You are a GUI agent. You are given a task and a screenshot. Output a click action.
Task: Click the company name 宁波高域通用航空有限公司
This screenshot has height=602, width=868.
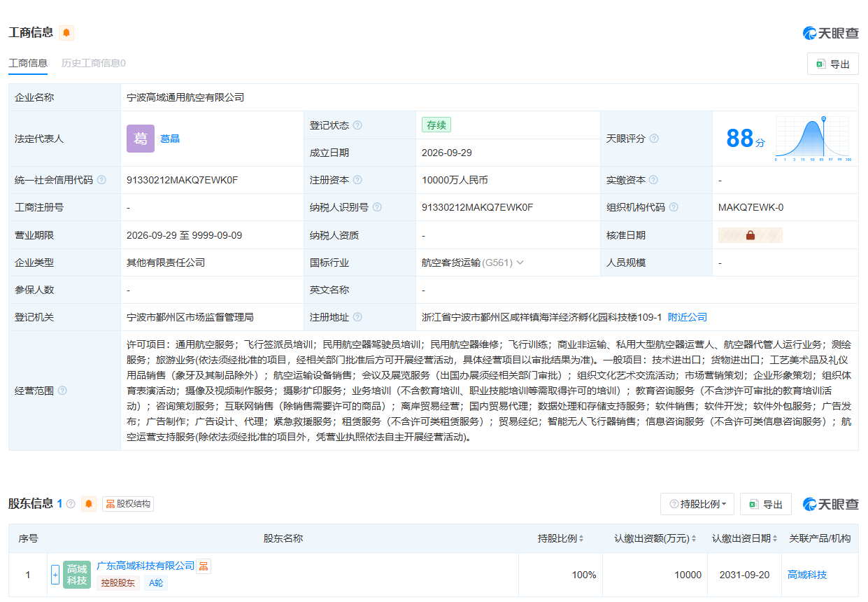[x=185, y=97]
